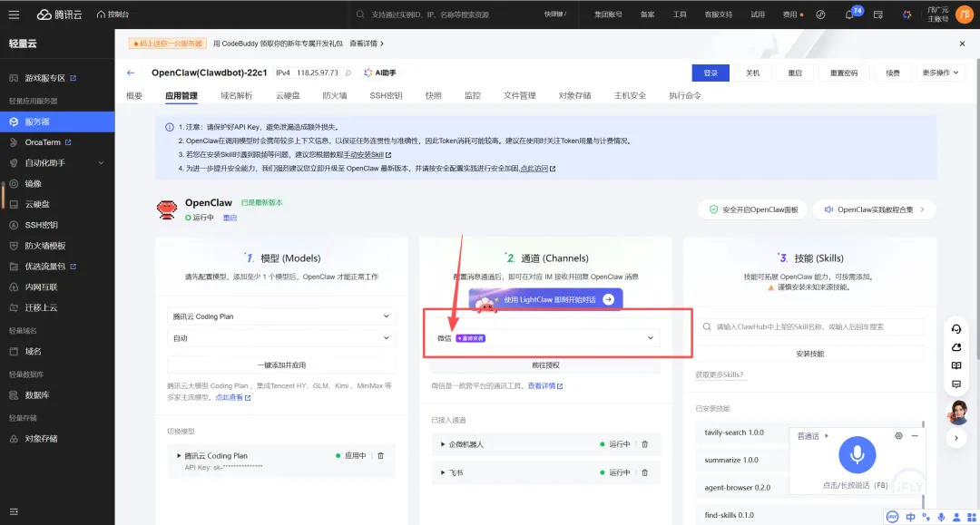The height and width of the screenshot is (525, 980).
Task: Open 费用 menu in top bar
Action: (792, 15)
